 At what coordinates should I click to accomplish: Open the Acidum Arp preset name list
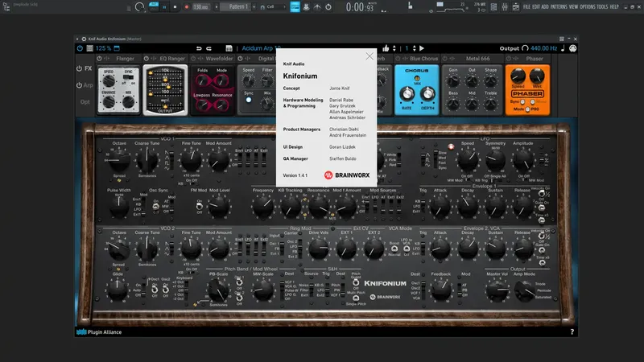261,48
